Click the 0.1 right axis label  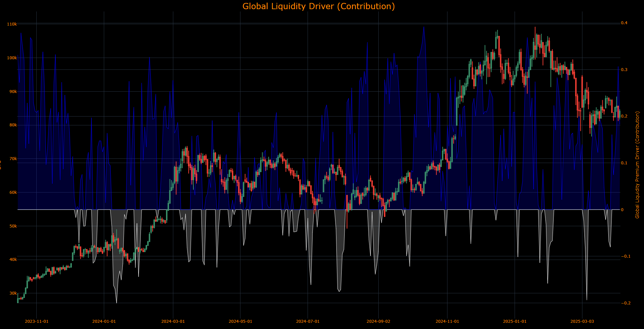coord(624,163)
